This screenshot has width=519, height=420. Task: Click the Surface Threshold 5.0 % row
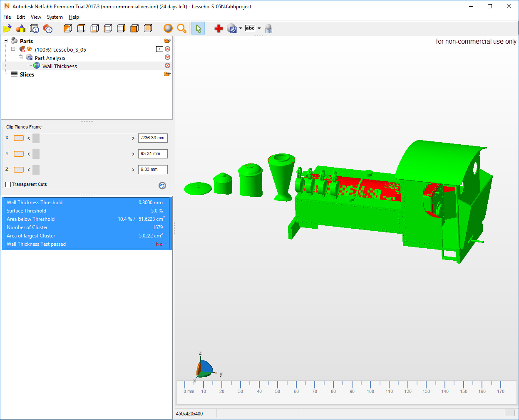87,211
